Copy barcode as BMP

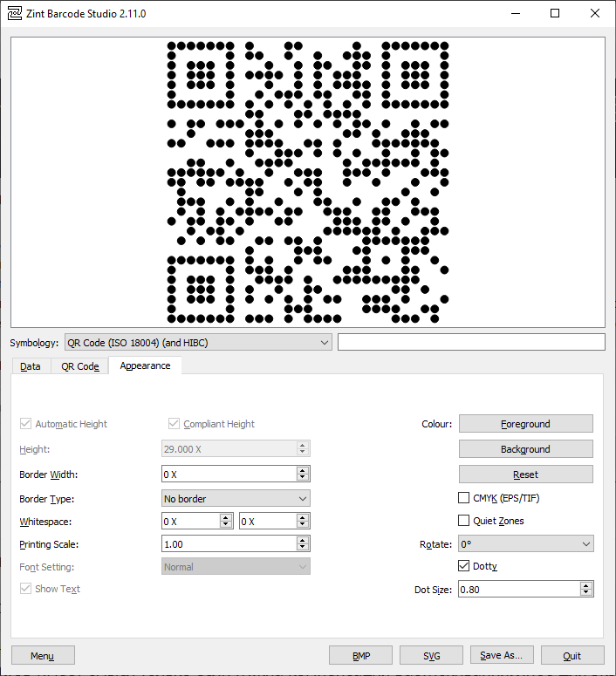pos(360,655)
